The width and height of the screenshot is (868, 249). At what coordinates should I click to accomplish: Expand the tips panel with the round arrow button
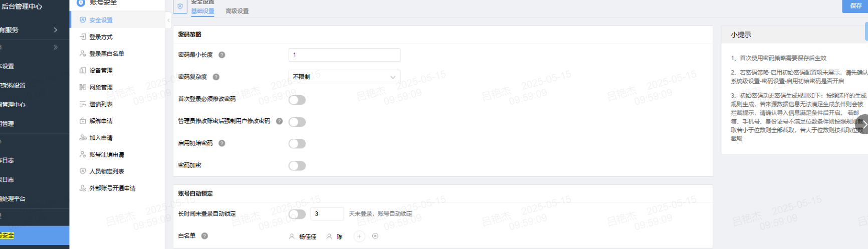coord(863,124)
